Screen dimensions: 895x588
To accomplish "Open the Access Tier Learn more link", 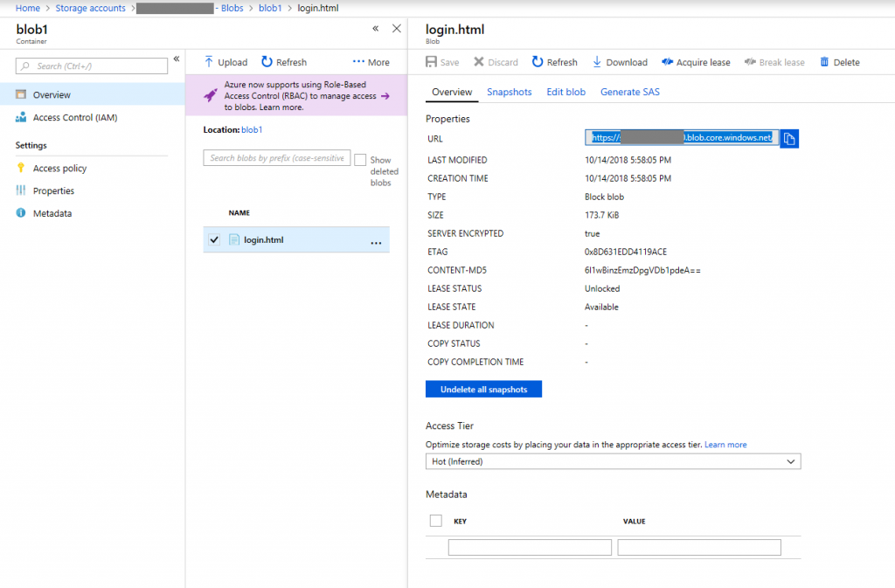I will 725,445.
